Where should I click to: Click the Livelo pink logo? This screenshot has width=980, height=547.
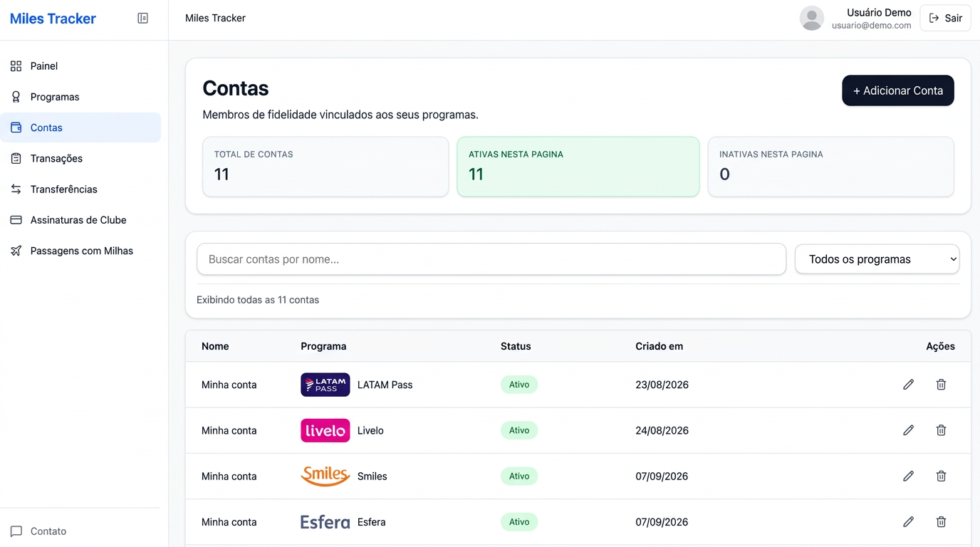pos(325,430)
